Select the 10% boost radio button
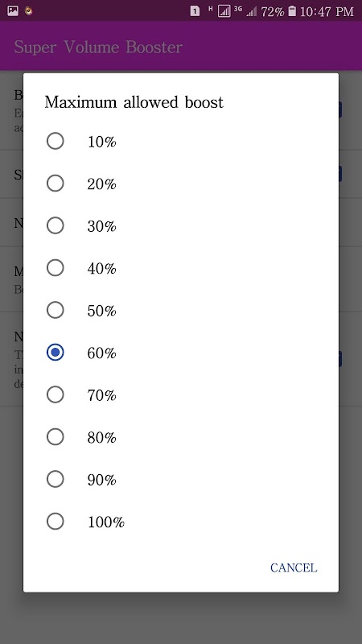Screen dimensions: 362x644 55,141
